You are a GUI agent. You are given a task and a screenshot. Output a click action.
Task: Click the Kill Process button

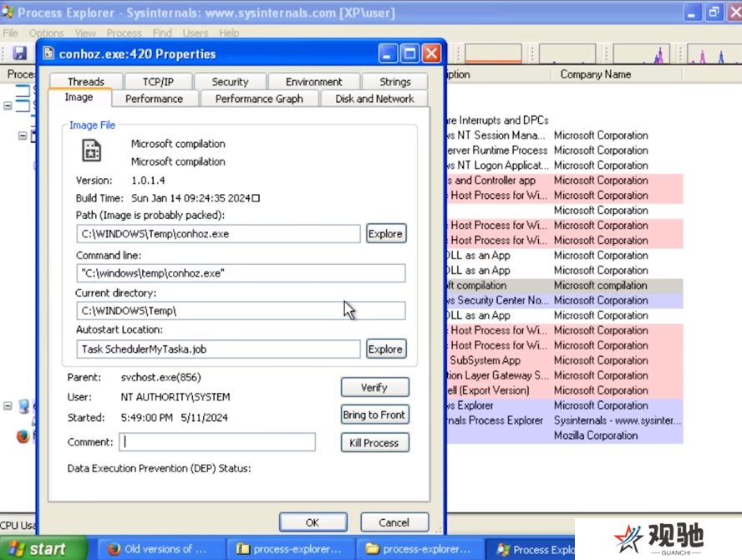point(375,443)
